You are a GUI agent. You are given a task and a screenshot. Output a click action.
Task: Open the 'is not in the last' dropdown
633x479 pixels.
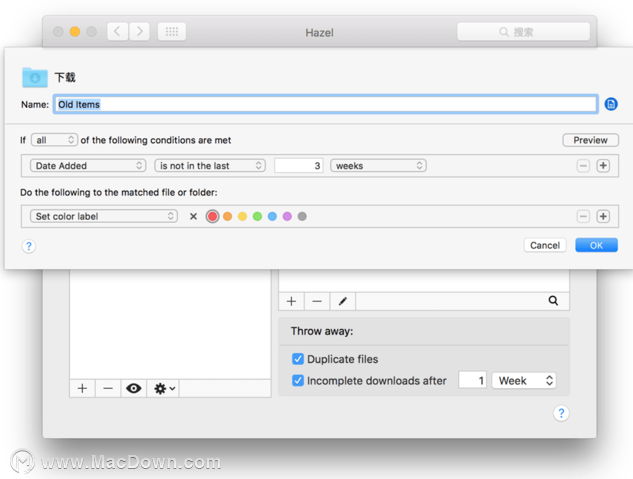point(210,165)
